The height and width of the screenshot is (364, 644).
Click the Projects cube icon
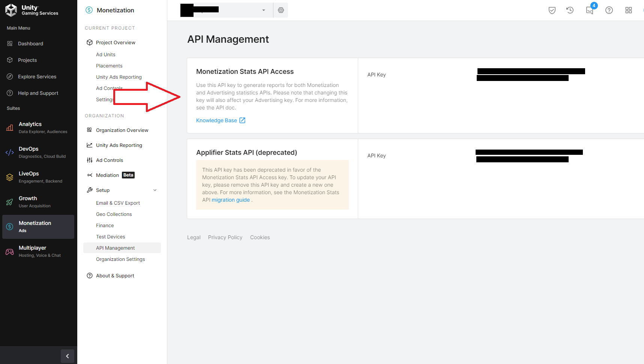[x=10, y=60]
